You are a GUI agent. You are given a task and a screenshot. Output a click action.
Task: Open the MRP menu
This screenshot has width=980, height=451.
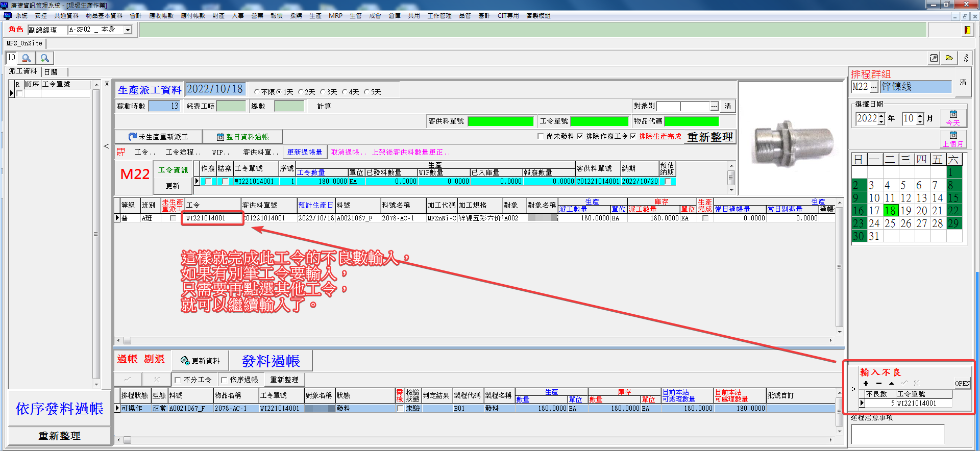(335, 16)
